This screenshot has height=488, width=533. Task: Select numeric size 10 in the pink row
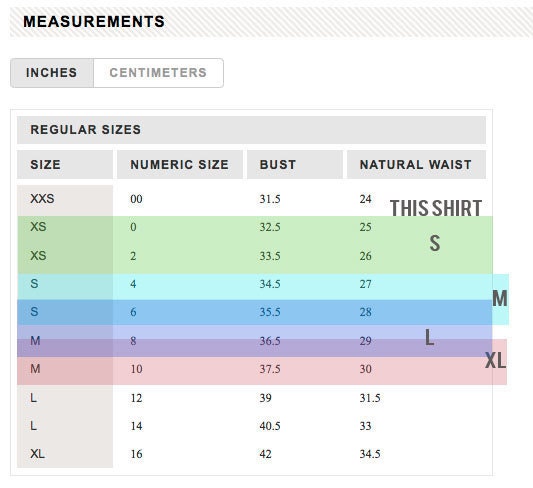[136, 369]
